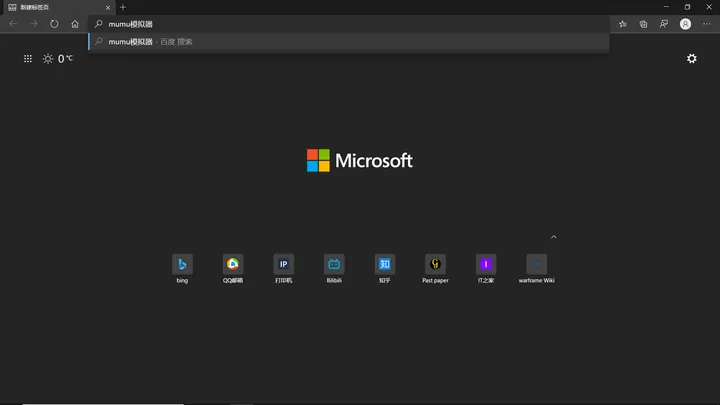Screen dimensions: 720x405
Task: Open the user profile avatar
Action: pyautogui.click(x=686, y=24)
